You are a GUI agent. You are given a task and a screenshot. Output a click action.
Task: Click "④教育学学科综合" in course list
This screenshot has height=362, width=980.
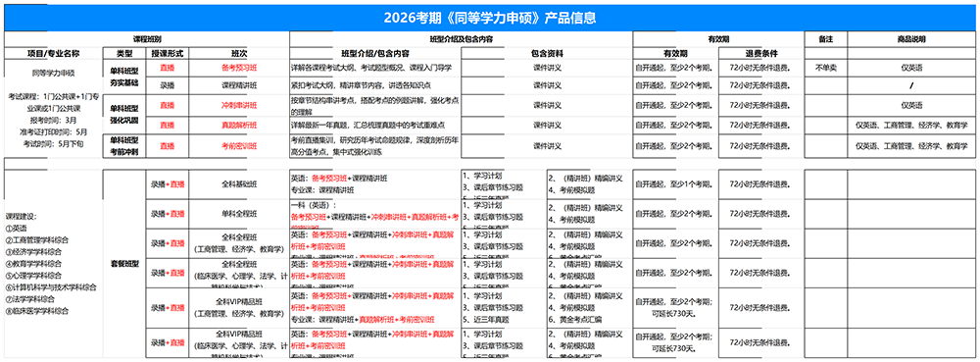[33, 264]
